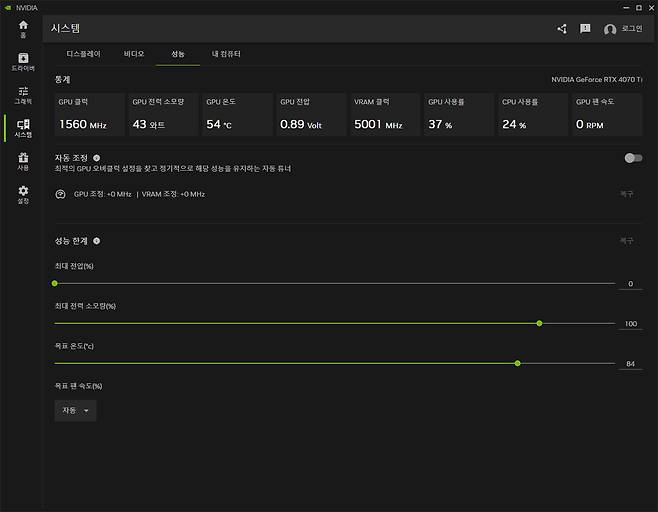658x512 pixels.
Task: Enable the 자동 조정 toggle switch
Action: [632, 158]
